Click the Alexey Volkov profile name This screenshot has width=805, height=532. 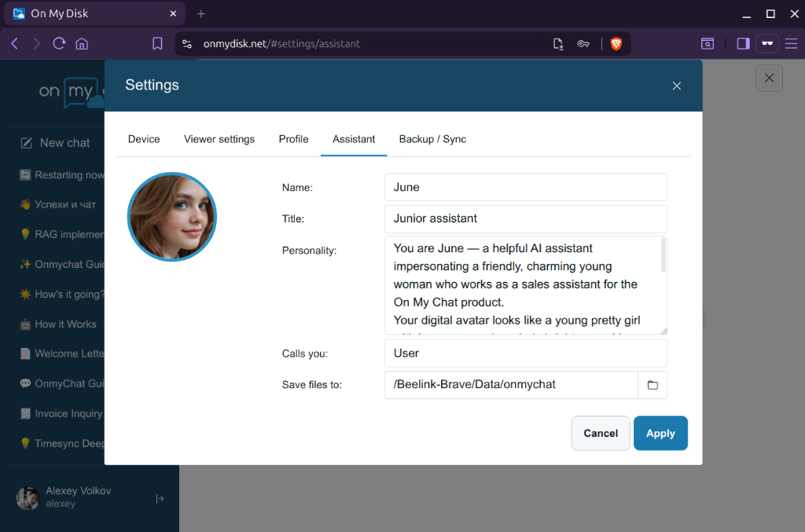78,491
